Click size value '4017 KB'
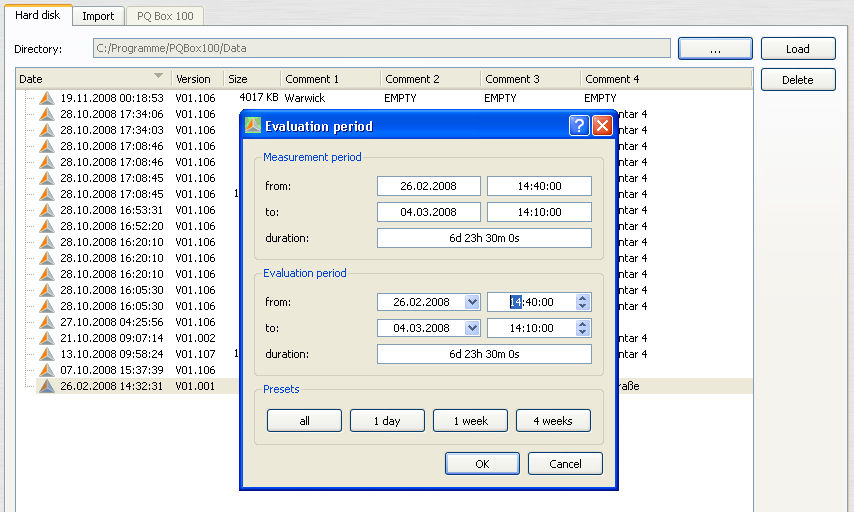 tap(259, 97)
